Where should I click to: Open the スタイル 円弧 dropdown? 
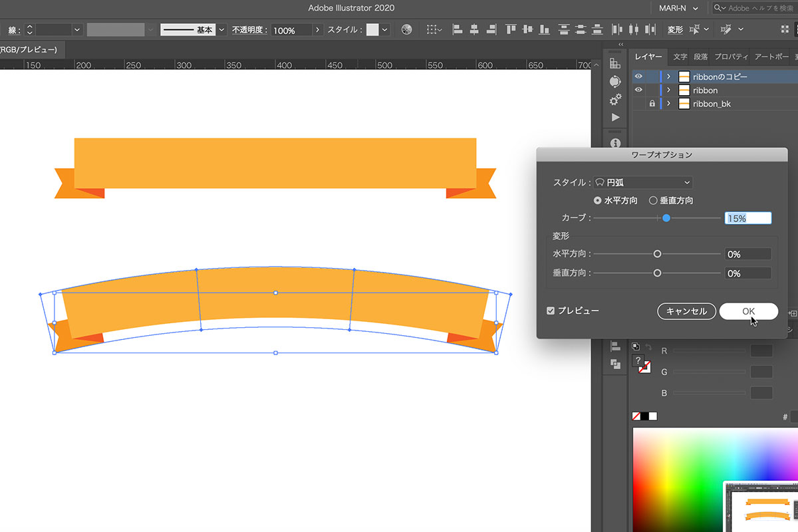point(643,182)
